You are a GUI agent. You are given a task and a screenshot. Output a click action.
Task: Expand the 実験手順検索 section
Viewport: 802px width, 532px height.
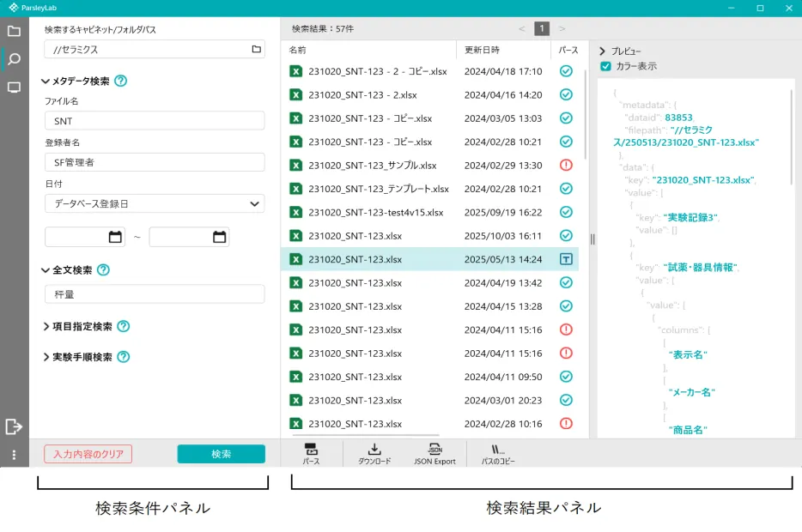pos(46,357)
